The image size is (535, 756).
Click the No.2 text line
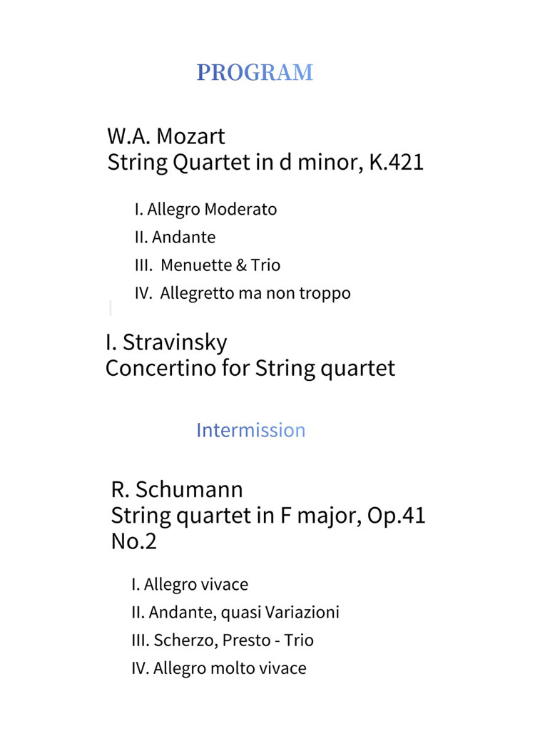pos(133,541)
